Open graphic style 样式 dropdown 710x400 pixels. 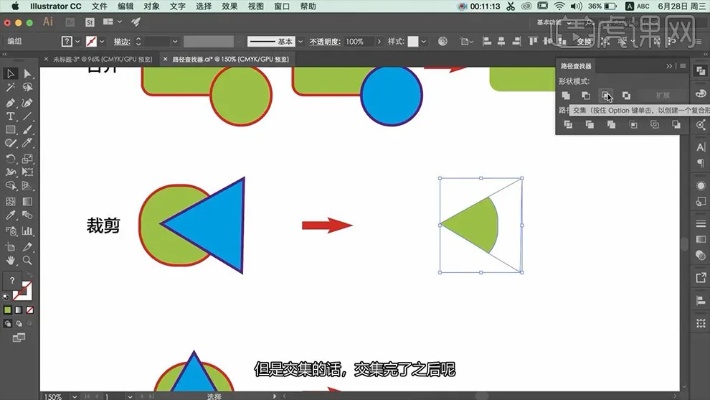pos(423,41)
